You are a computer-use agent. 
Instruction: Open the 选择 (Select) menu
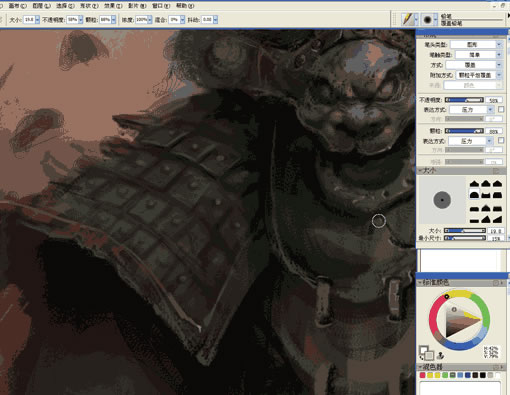[x=65, y=6]
